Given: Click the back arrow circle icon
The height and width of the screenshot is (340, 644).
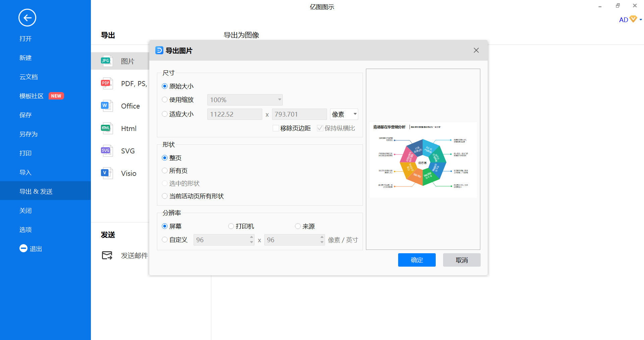Looking at the screenshot, I should [x=27, y=18].
